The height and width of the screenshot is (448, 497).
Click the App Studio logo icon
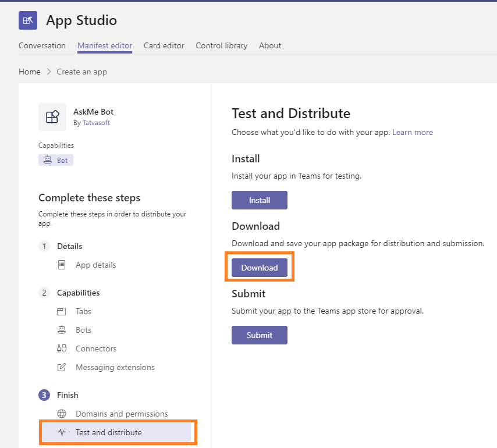coord(28,20)
